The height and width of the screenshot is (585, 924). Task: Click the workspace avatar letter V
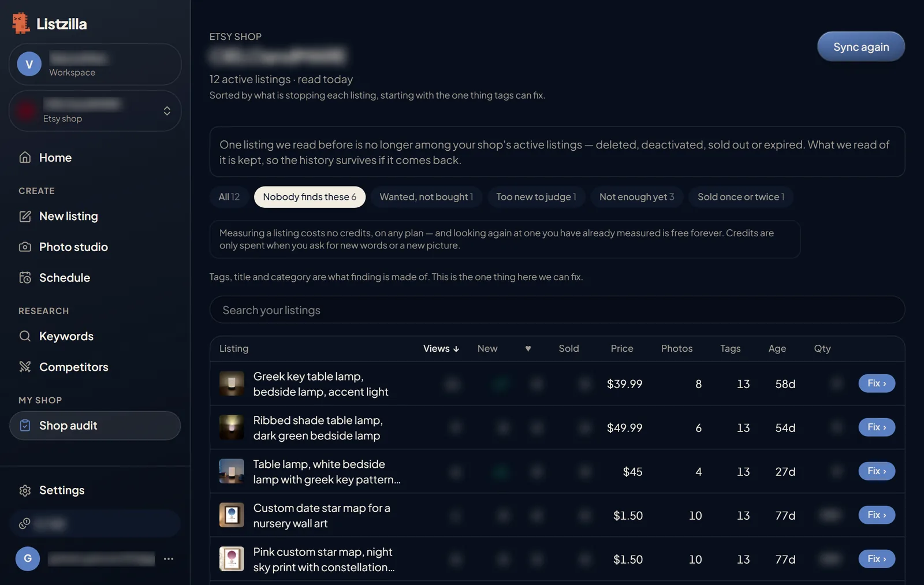29,64
